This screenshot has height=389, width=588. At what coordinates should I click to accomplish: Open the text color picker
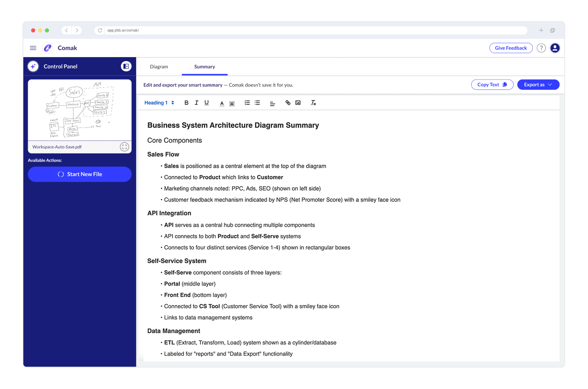222,103
